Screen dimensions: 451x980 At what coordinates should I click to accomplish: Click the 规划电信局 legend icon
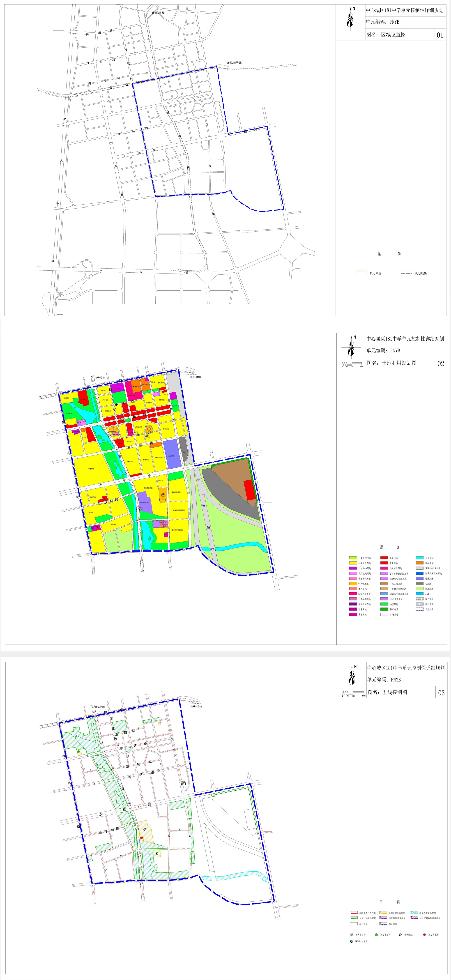[376, 934]
